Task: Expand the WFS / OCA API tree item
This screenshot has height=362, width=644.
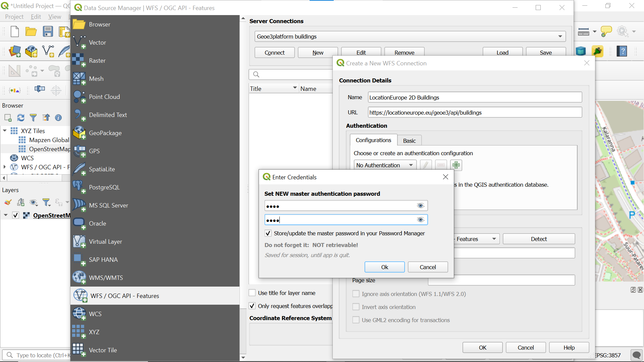Action: pos(5,167)
